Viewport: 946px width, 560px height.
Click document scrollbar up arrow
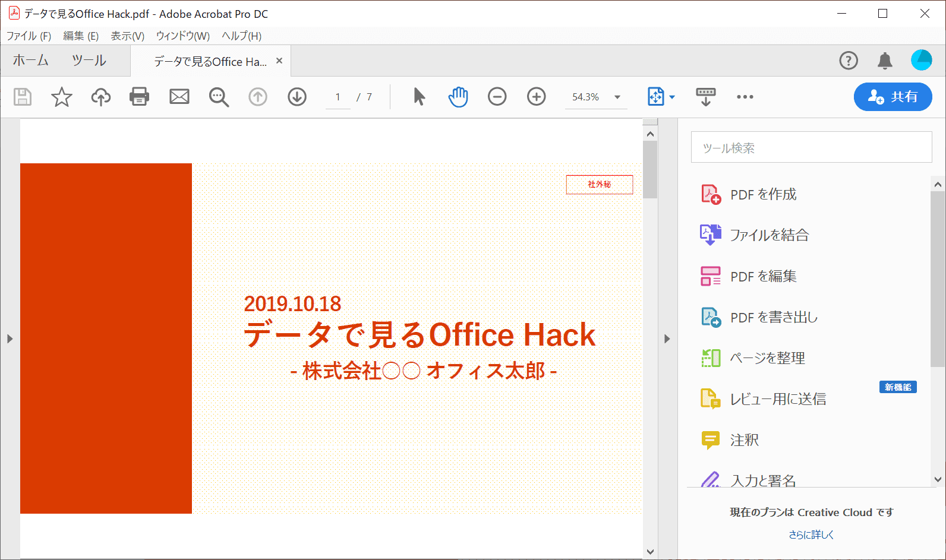tap(650, 134)
